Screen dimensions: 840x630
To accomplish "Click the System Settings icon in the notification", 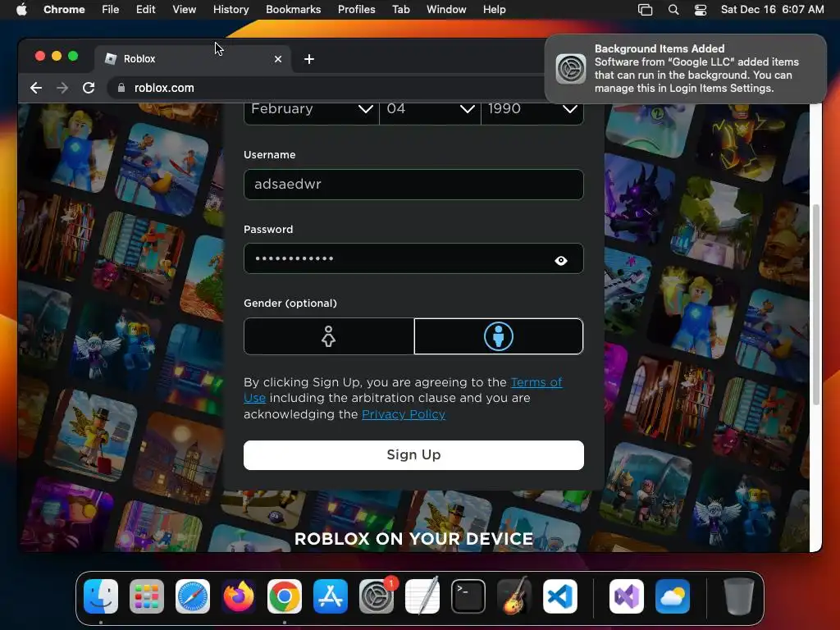I will 571,69.
